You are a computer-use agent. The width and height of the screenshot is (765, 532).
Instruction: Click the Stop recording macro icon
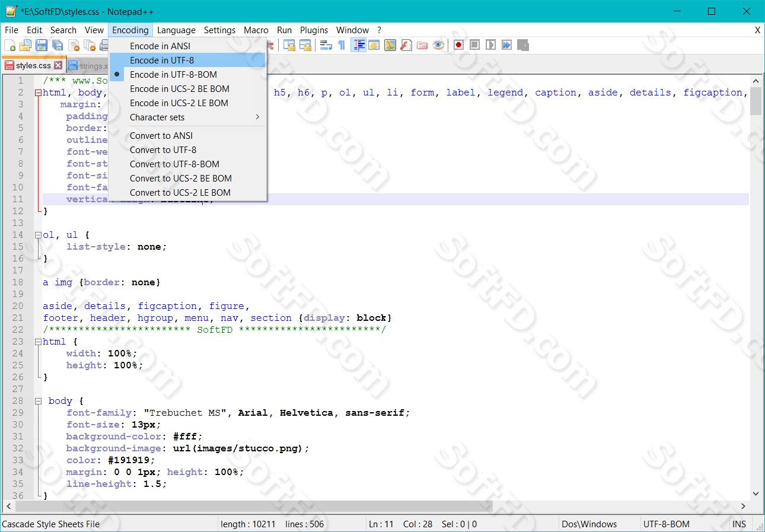coord(474,45)
